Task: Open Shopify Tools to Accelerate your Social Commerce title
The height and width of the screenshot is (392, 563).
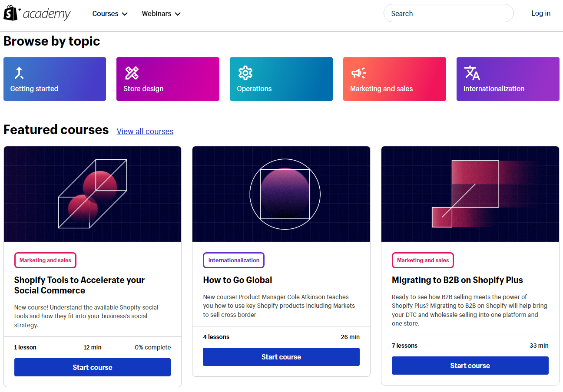Action: pos(79,285)
